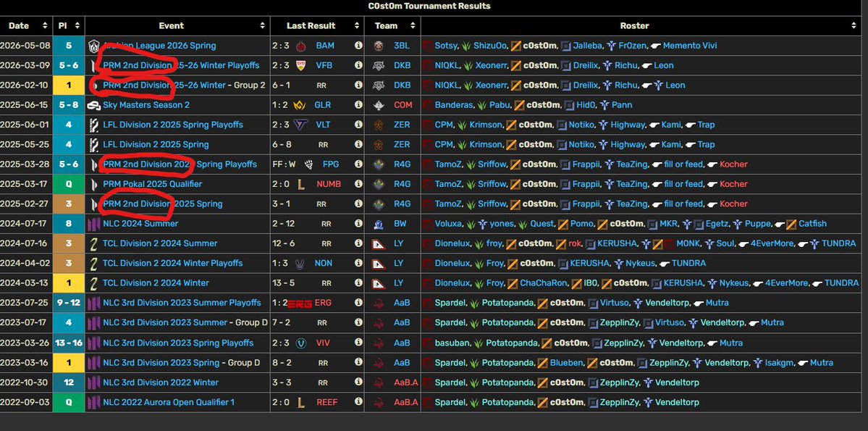Viewport: 868px width, 431px height.
Task: Click the Sky Masters Season 2 event icon
Action: pyautogui.click(x=94, y=105)
